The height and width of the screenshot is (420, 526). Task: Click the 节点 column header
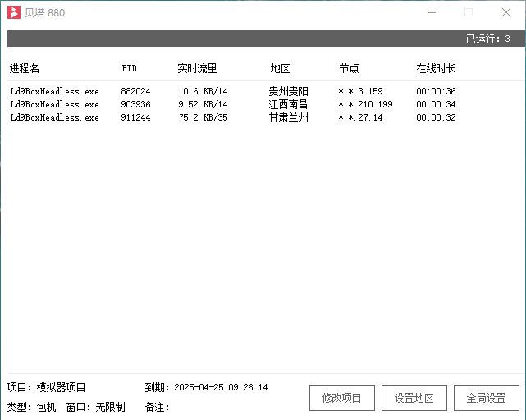tap(349, 69)
